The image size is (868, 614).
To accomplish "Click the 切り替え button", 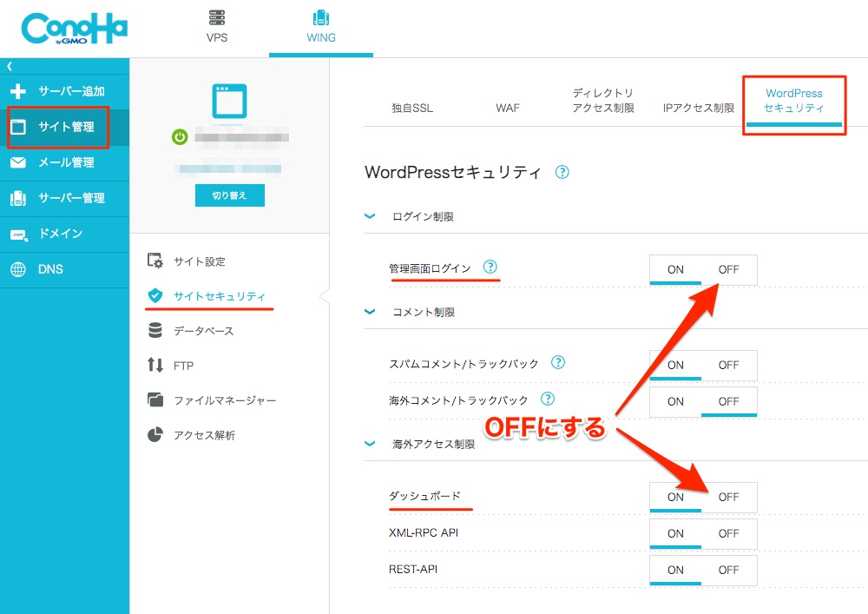I will (x=230, y=195).
